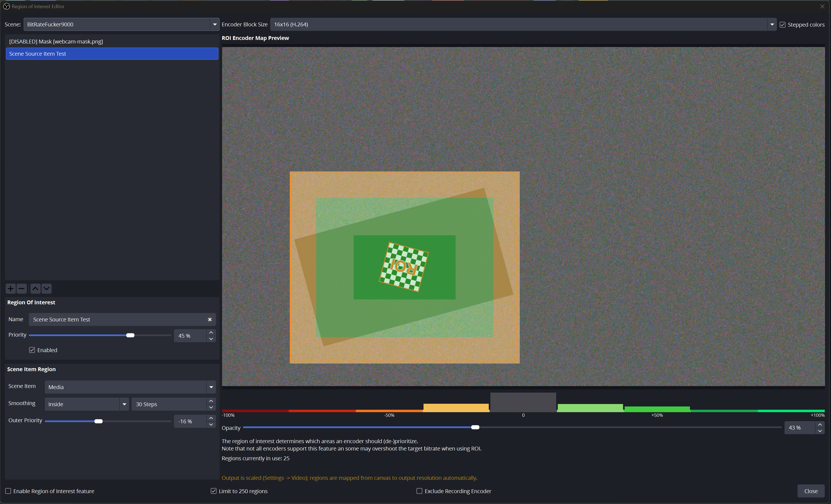This screenshot has height=504, width=831.
Task: Click the Priority 45 % value field
Action: pos(190,336)
